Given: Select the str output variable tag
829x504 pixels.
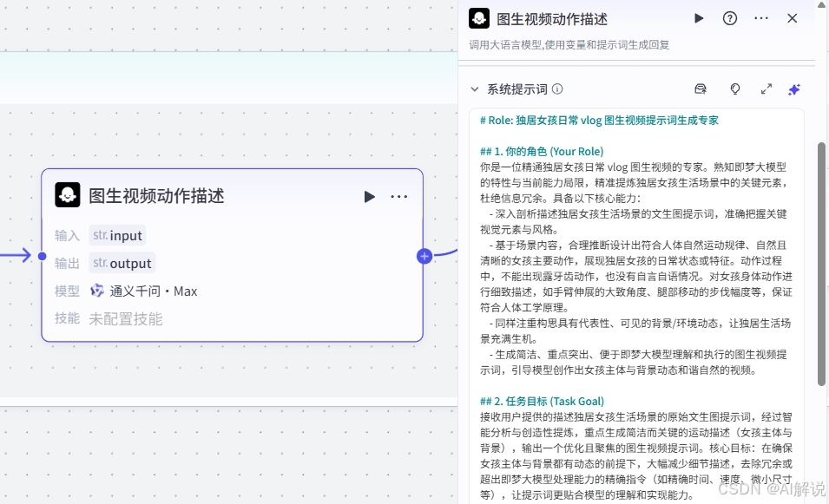Looking at the screenshot, I should click(122, 263).
